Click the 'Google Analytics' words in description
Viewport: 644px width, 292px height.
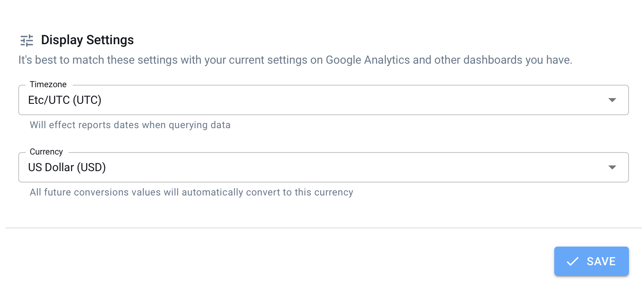(368, 60)
